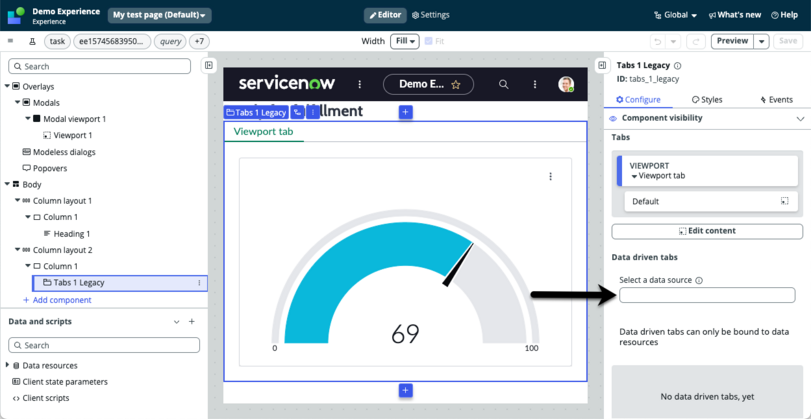Click the search magnifier in ServiceNow header
This screenshot has width=811, height=419.
tap(503, 84)
